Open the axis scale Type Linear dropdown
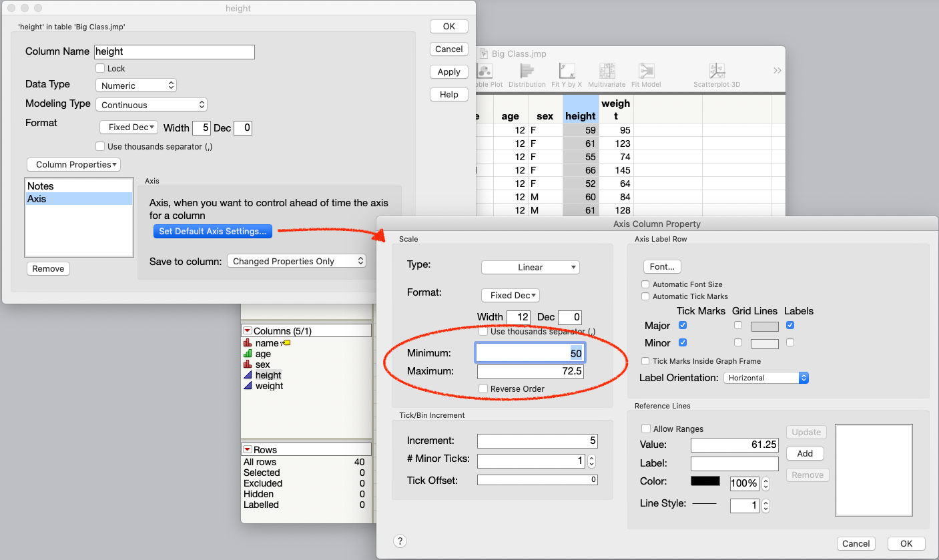Screen dimensions: 939x560 pos(530,267)
